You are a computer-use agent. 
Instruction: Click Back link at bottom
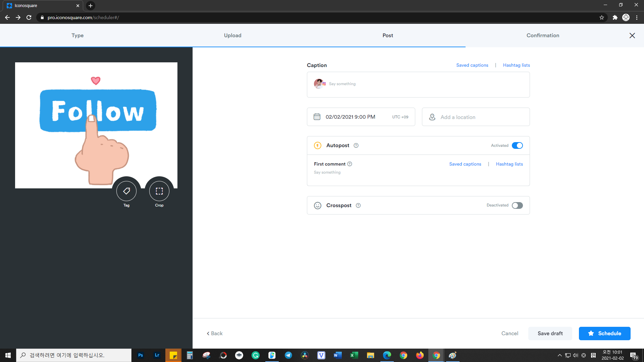[215, 333]
